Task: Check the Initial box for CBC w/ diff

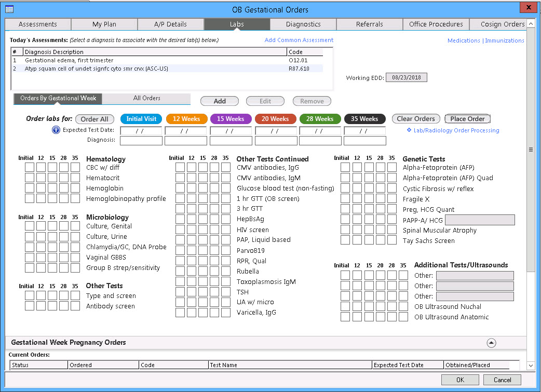Action: tap(29, 167)
